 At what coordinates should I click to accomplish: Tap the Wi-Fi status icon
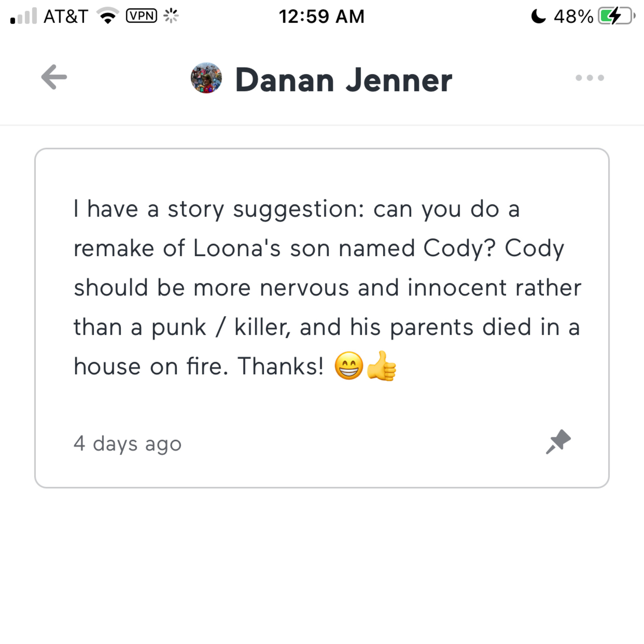point(108,16)
